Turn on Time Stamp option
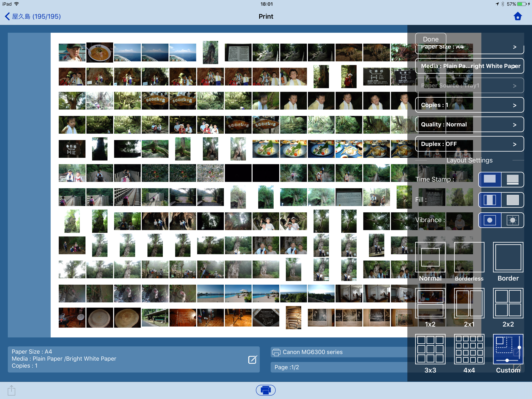This screenshot has width=532, height=399. (x=513, y=179)
